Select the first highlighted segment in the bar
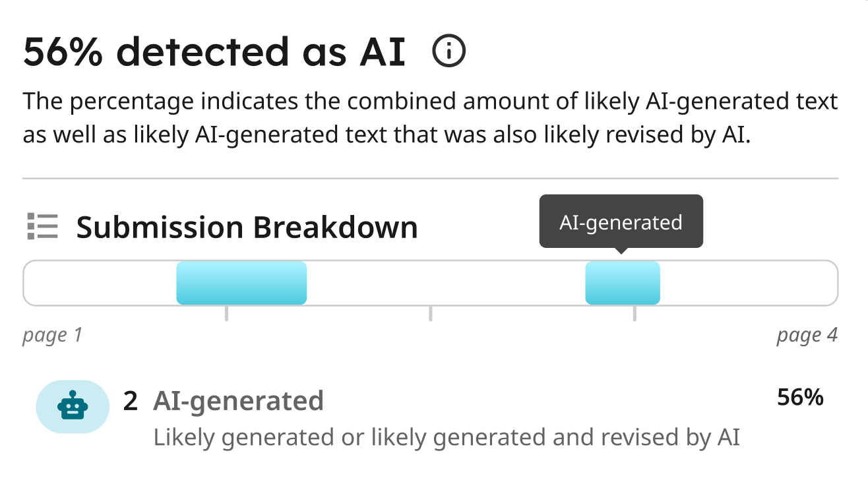Screen dimensions: 868x484 241,283
